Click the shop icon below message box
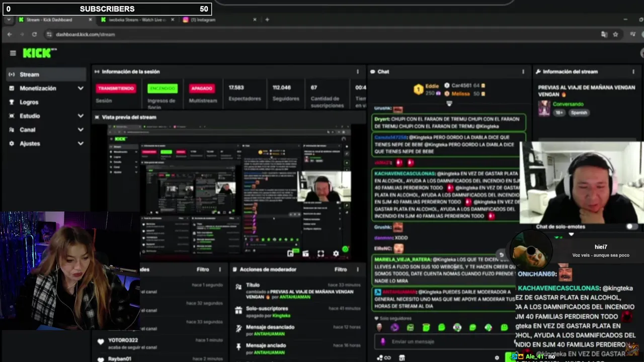Viewport: 644px width, 362px height. click(x=401, y=358)
